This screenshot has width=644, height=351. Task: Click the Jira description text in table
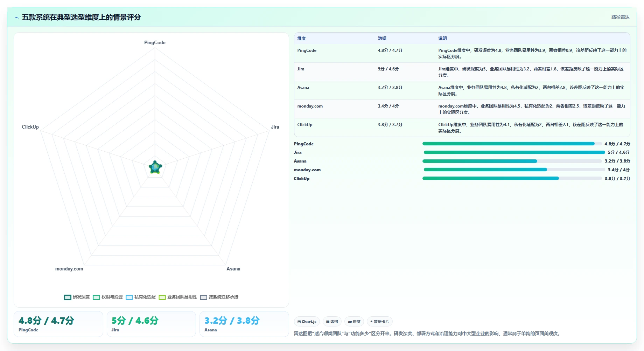pos(531,72)
